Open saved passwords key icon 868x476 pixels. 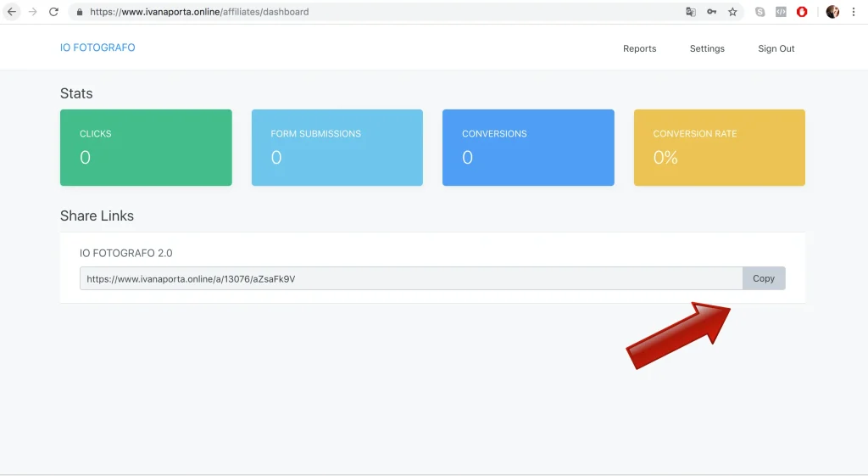711,12
